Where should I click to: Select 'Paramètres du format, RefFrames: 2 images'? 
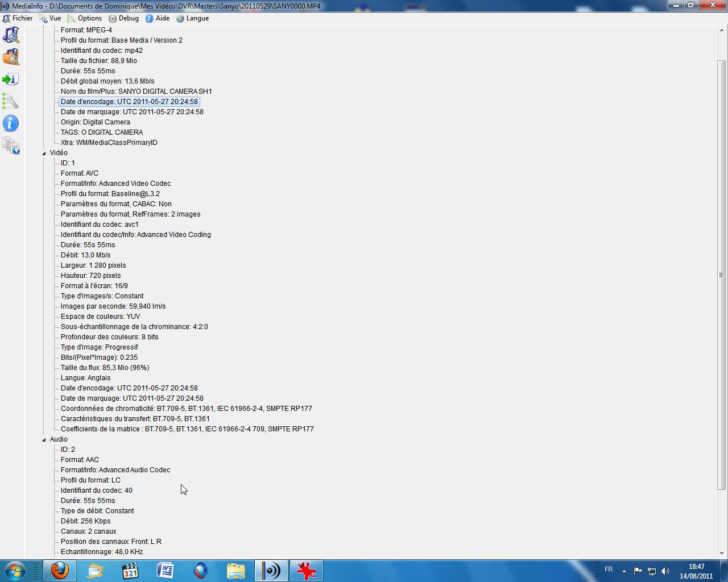click(131, 214)
